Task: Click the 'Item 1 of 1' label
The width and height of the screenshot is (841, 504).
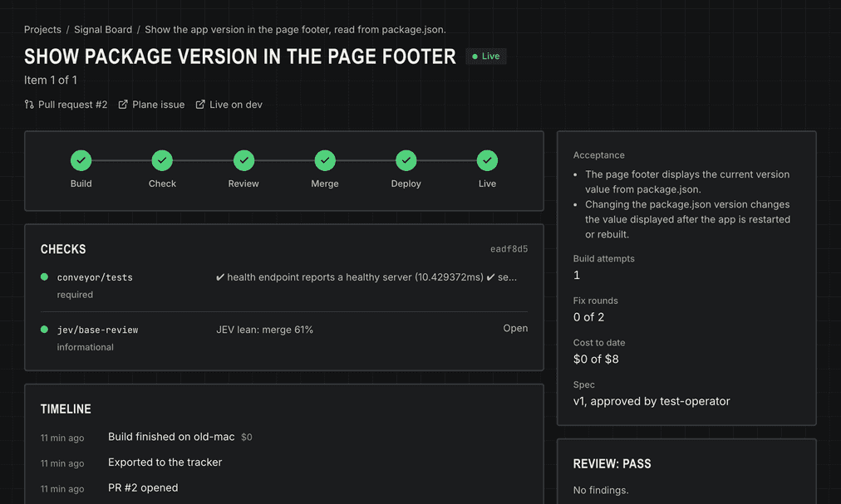Action: pyautogui.click(x=51, y=80)
